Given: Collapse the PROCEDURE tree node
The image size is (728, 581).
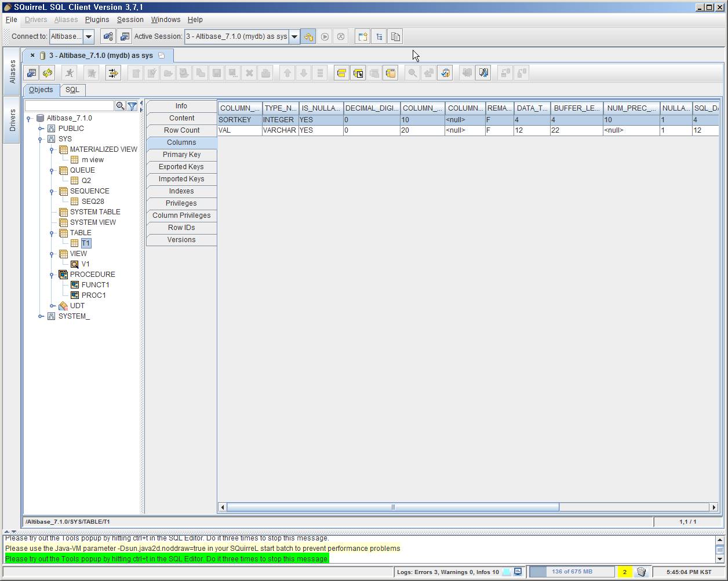Looking at the screenshot, I should tap(52, 275).
